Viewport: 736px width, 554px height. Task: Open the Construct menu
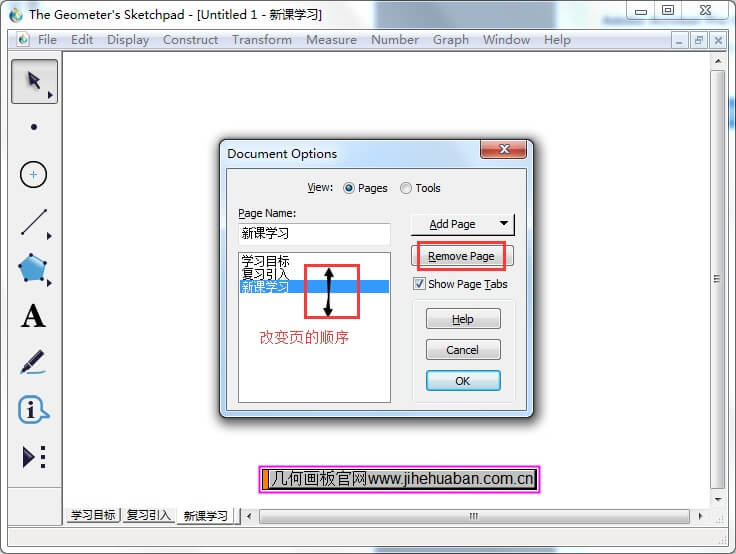pyautogui.click(x=191, y=40)
